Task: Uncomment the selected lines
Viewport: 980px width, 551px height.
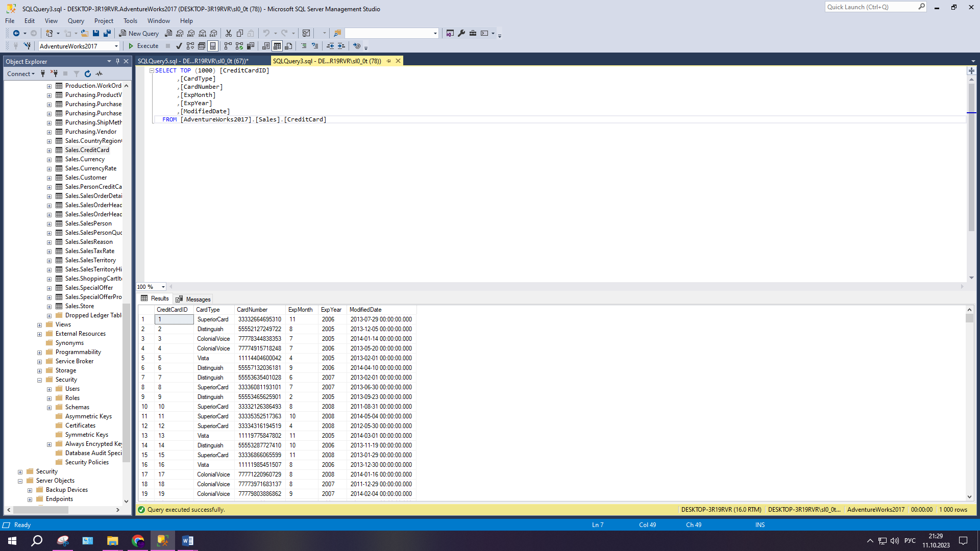Action: pos(315,46)
